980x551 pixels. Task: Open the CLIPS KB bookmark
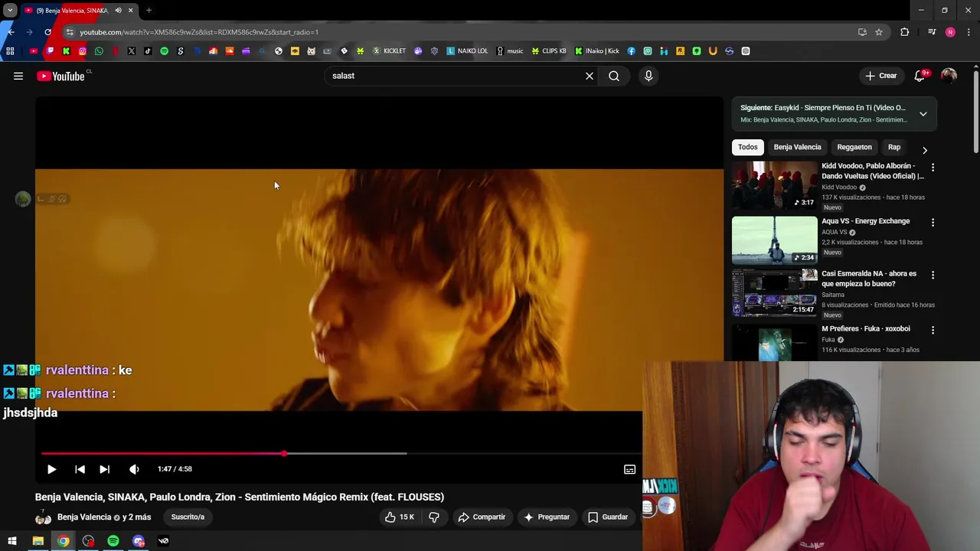pos(549,51)
